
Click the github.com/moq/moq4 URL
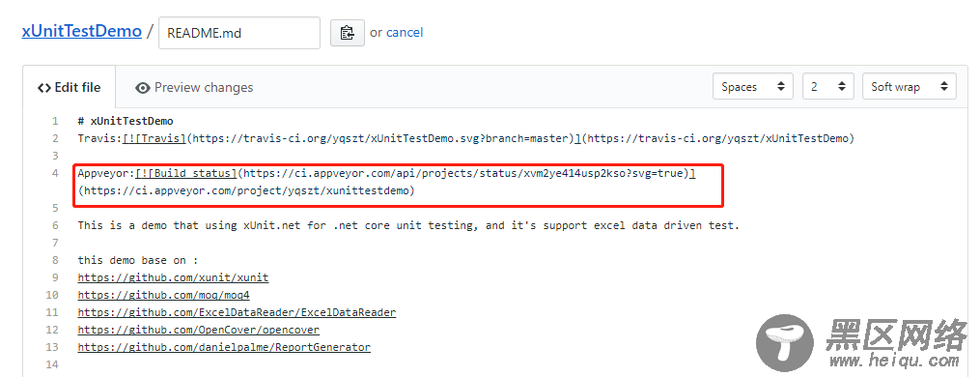point(164,295)
